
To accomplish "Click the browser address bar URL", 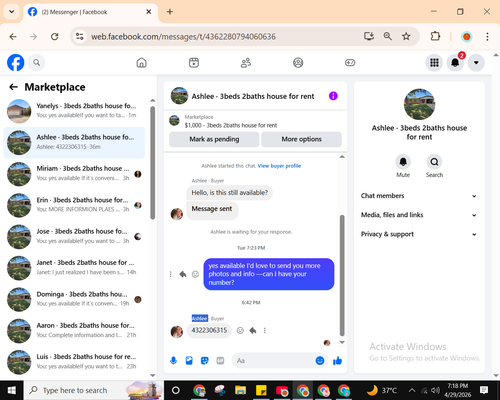I will click(183, 36).
